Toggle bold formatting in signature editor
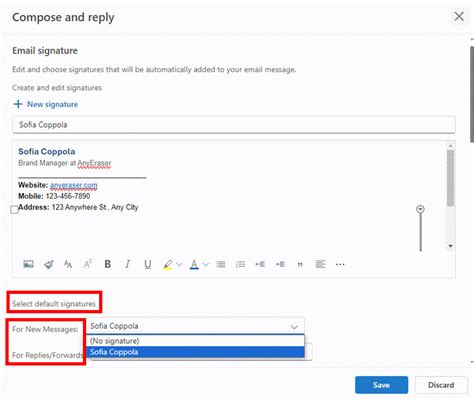The image size is (474, 401). click(x=108, y=264)
